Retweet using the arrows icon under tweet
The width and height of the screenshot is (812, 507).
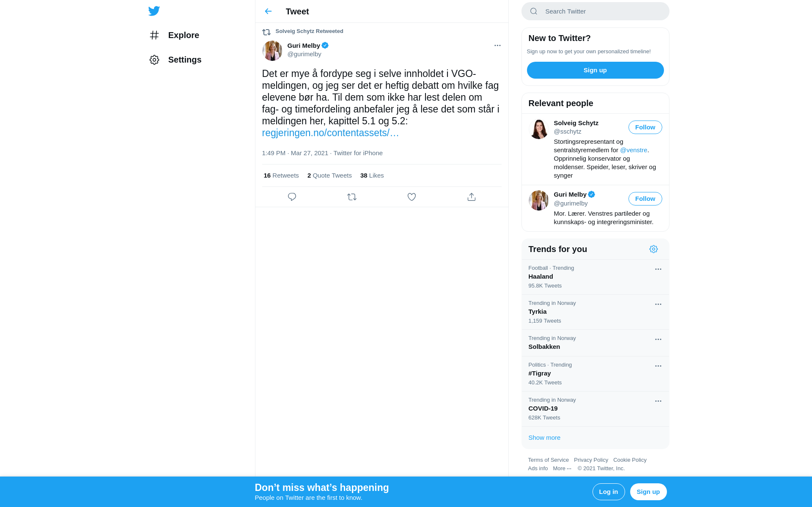(352, 197)
